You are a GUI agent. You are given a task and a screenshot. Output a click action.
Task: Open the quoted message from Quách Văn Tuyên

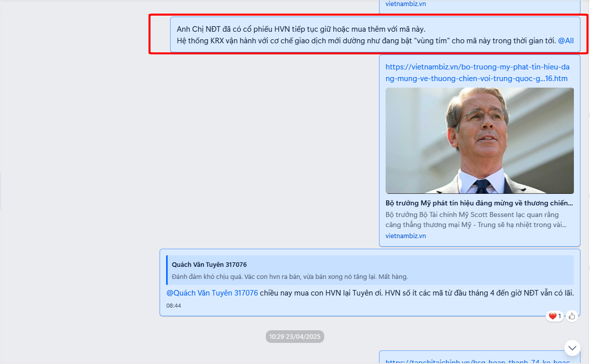(x=370, y=270)
